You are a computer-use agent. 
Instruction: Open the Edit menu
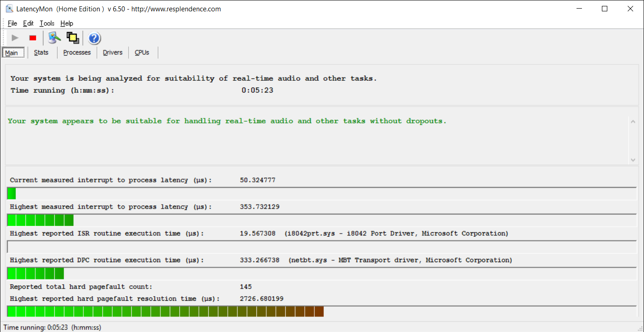point(29,23)
